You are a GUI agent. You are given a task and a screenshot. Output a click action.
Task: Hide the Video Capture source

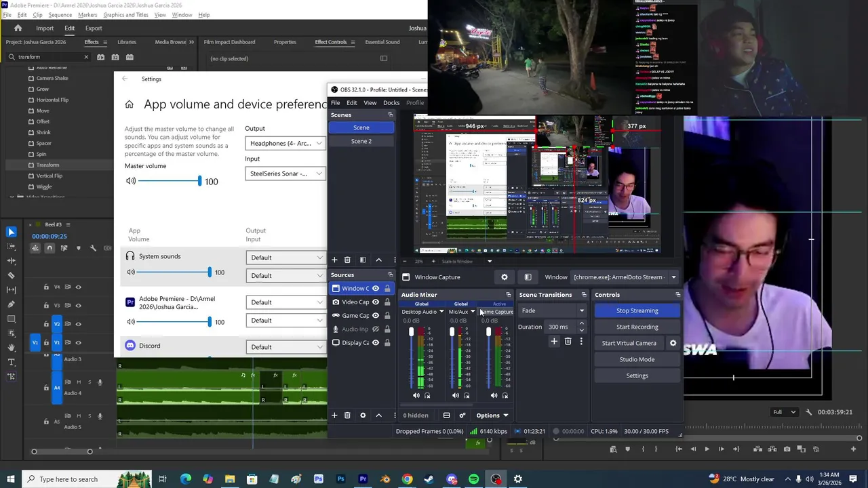click(x=376, y=302)
